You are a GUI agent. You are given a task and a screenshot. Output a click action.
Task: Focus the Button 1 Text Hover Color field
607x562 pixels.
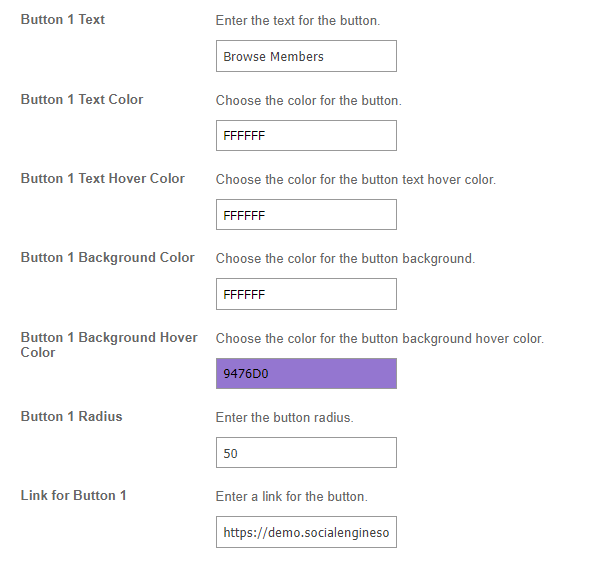tap(306, 215)
